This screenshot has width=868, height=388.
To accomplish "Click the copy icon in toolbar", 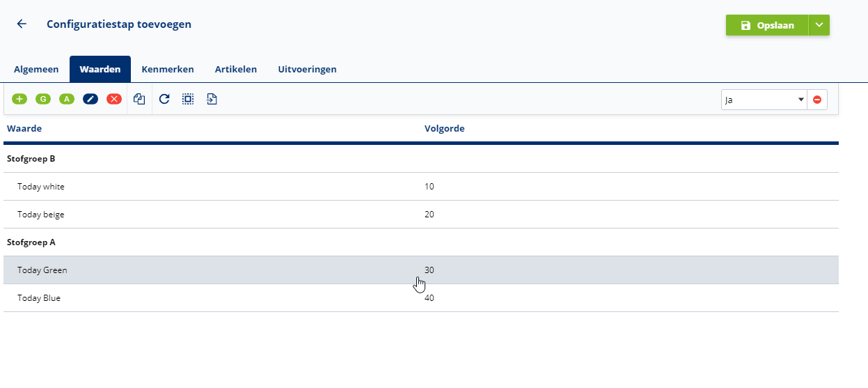I will 139,100.
